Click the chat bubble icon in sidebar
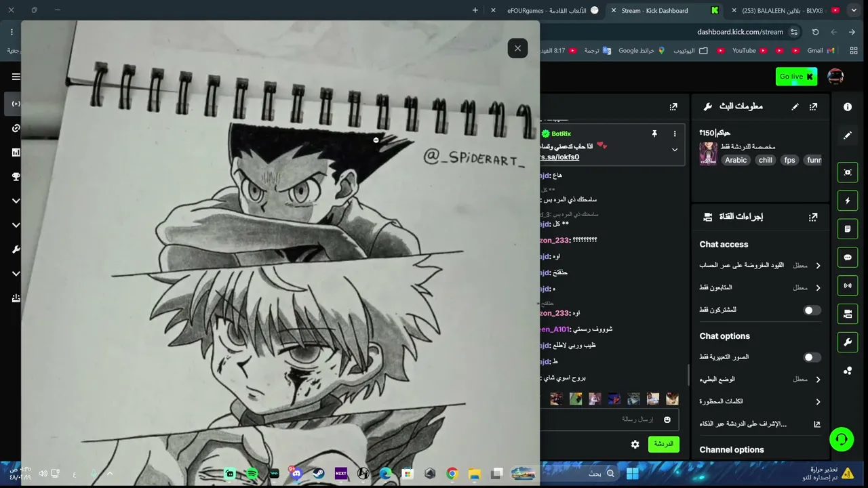 848,258
